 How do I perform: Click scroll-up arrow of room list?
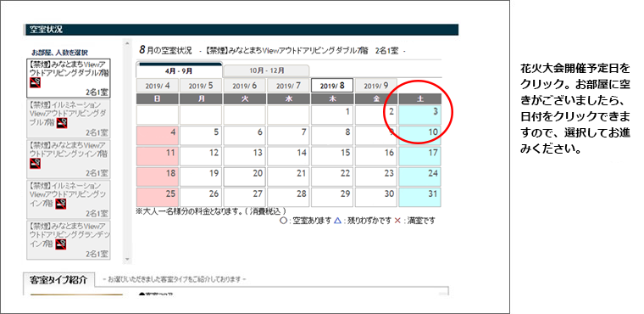tap(127, 42)
